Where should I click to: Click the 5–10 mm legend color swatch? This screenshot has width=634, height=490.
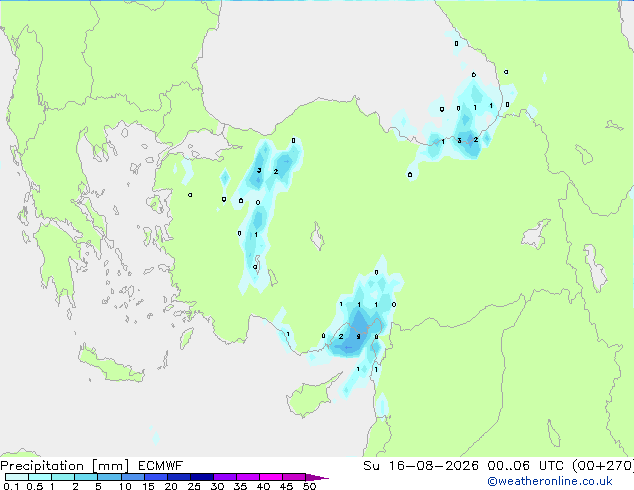[109, 477]
